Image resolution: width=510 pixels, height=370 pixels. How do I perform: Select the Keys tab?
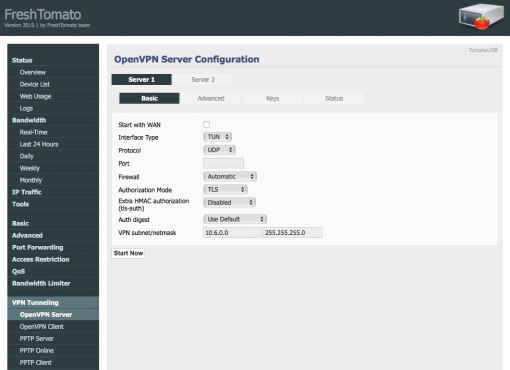click(x=272, y=98)
